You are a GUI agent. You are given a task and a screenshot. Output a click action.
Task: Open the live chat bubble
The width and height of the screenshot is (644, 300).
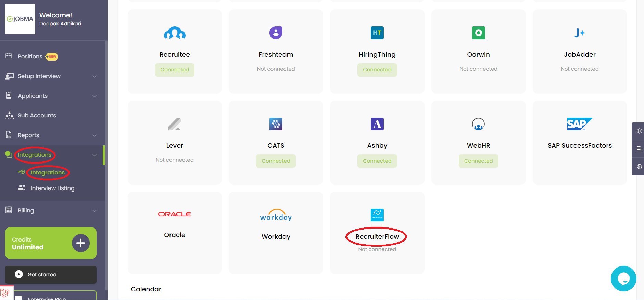tap(623, 278)
